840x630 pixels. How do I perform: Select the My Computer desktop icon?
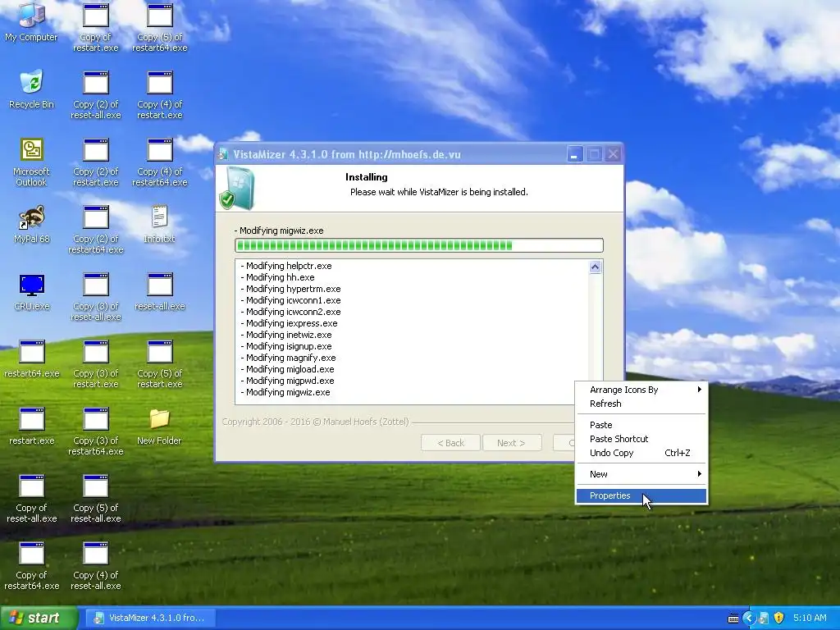click(x=32, y=21)
